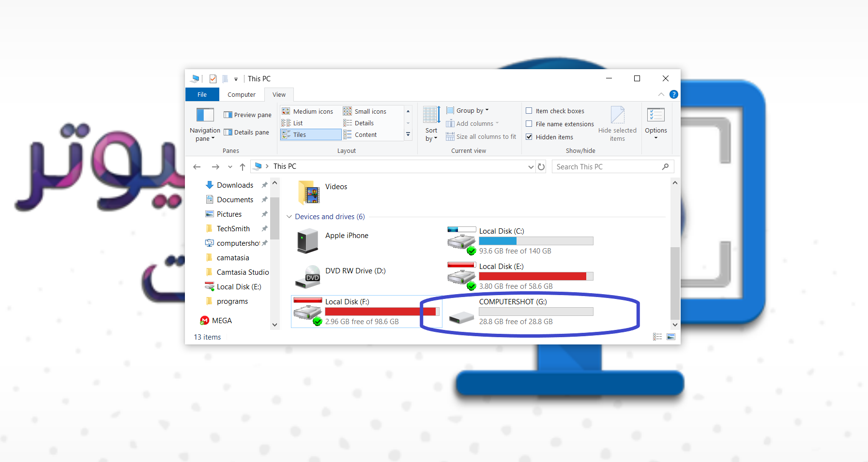Click the file list scrollbar down arrow
The width and height of the screenshot is (868, 462).
tap(675, 325)
